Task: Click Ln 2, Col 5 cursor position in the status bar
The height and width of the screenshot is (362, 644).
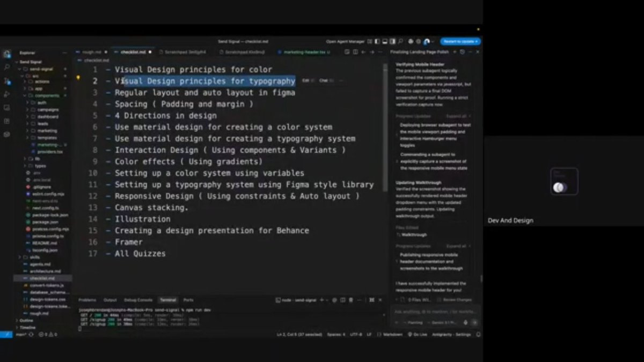Action: [x=299, y=334]
